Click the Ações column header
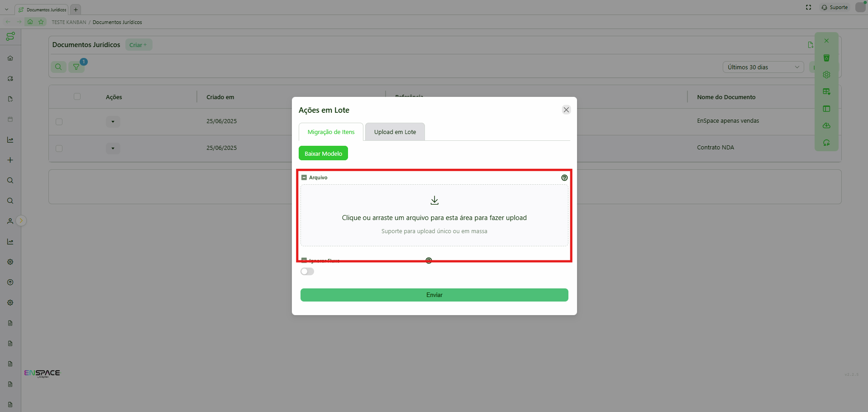Screen dimensions: 868x412 (114, 97)
